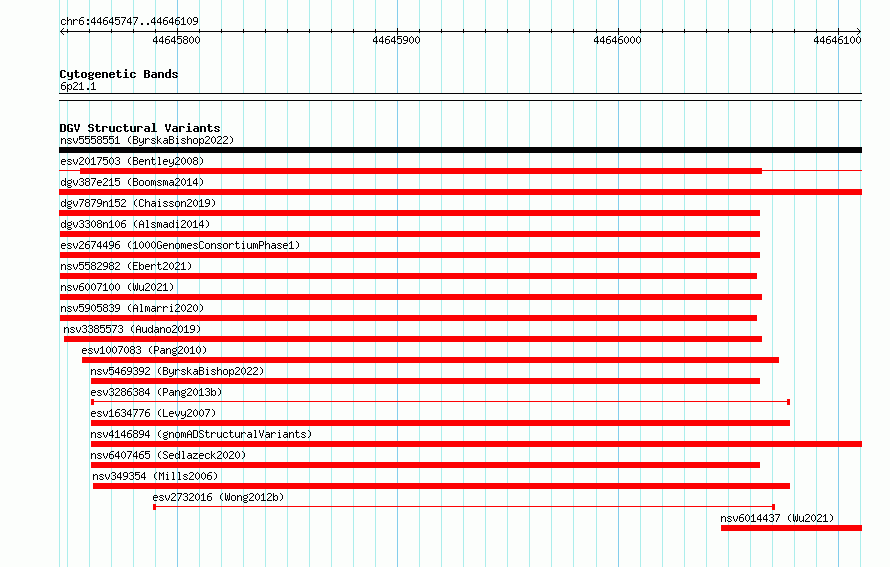Click the nsv349354 red feature bar
Viewport: 890px width, 567px height.
(442, 486)
